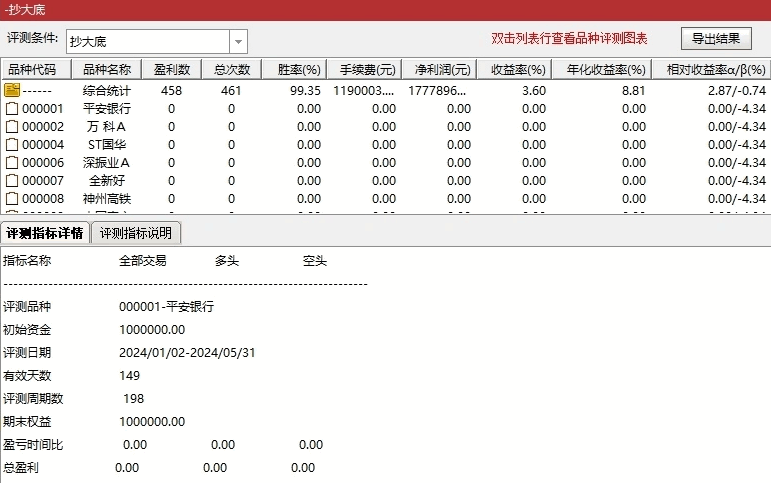
Task: Click the document icon beside 000001
Action: point(12,108)
